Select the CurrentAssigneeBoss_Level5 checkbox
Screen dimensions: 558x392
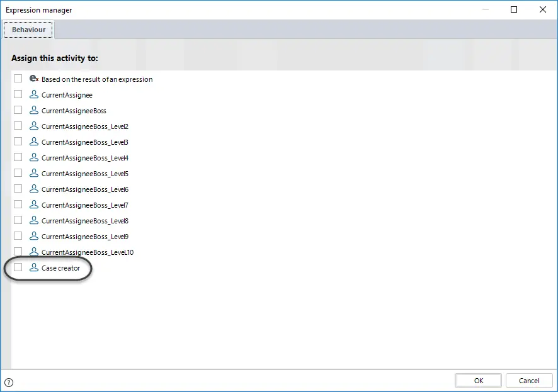18,173
